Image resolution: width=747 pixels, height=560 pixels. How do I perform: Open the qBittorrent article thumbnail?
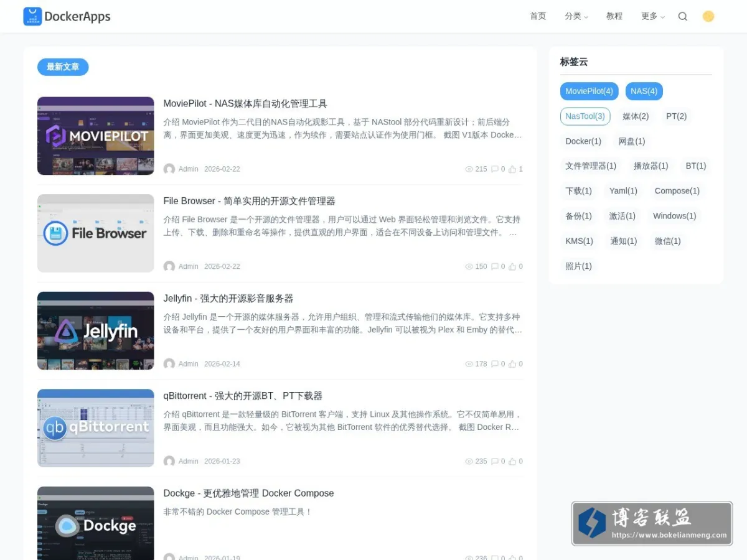pyautogui.click(x=95, y=428)
